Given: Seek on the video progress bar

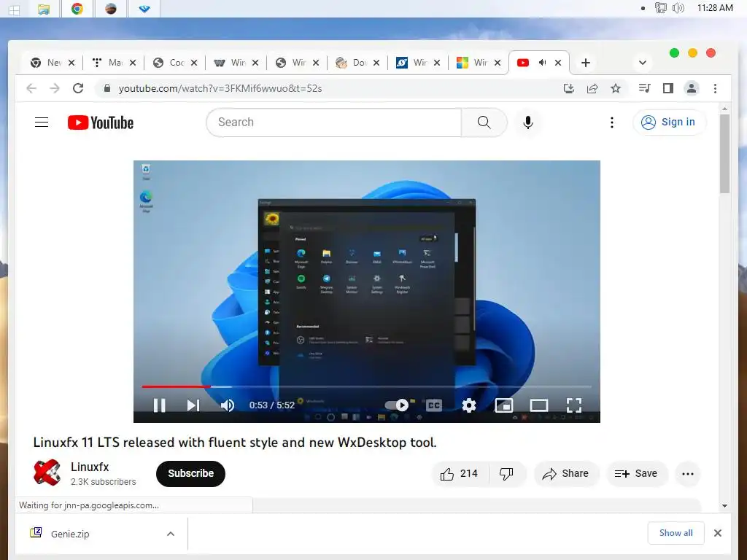Looking at the screenshot, I should click(x=366, y=386).
